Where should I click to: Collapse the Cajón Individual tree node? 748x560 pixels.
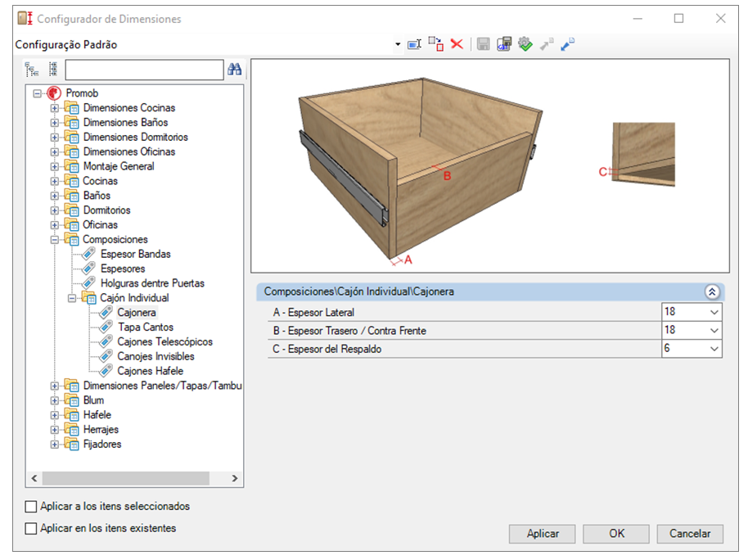tap(71, 298)
